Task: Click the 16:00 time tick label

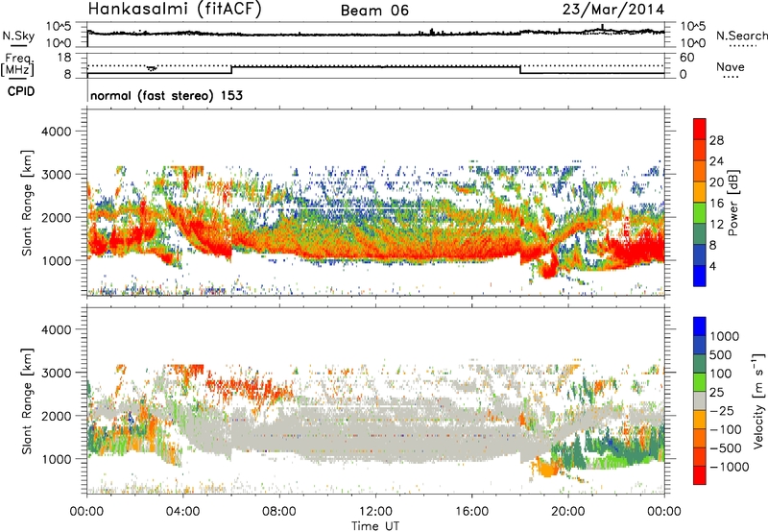Action: pos(471,512)
